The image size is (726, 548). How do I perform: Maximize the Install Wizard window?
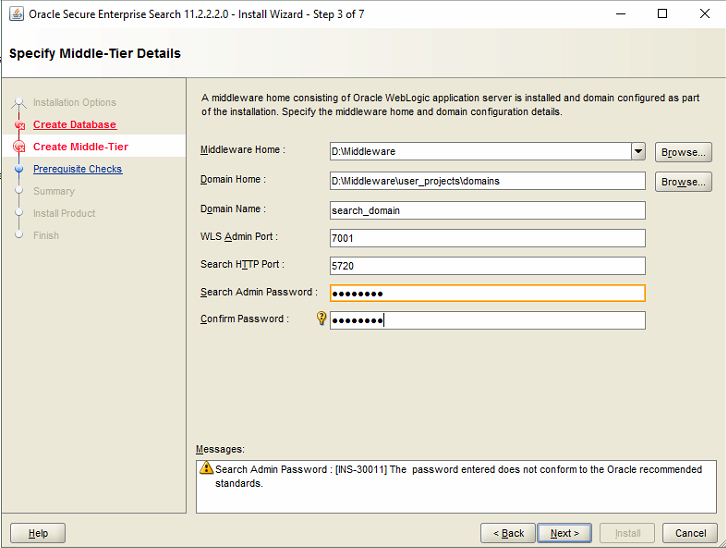(662, 14)
